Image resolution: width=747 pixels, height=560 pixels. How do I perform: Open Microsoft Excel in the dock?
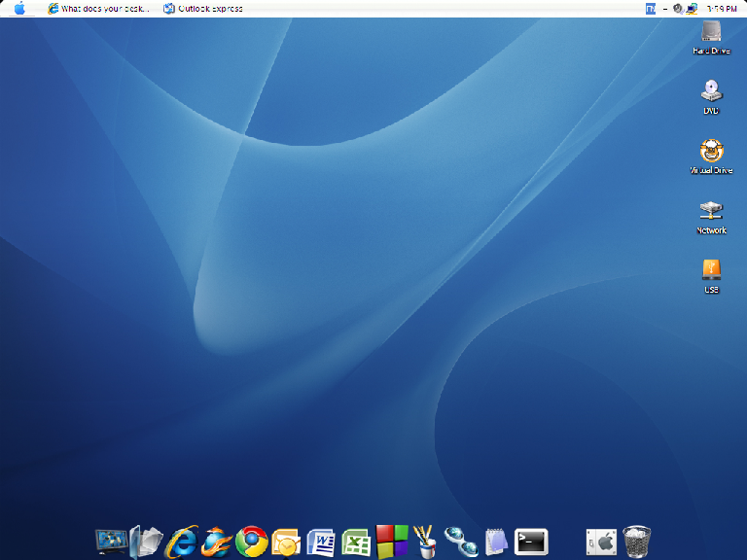(357, 541)
